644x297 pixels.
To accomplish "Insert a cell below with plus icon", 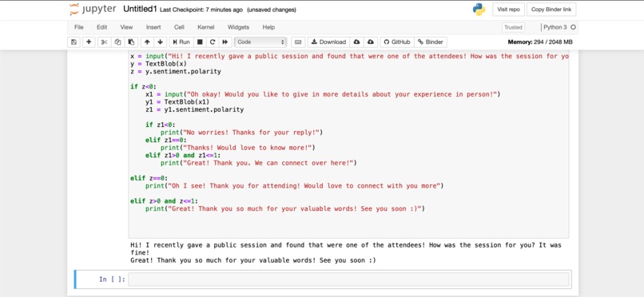I will point(89,42).
